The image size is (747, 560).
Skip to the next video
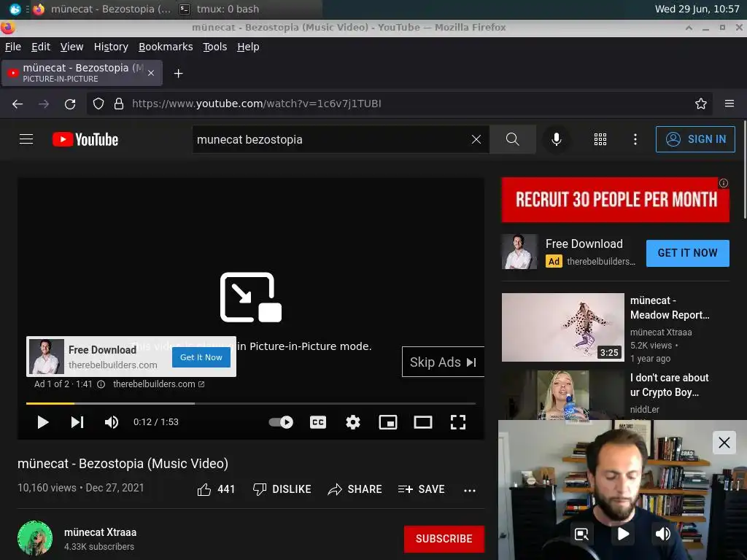pos(77,422)
